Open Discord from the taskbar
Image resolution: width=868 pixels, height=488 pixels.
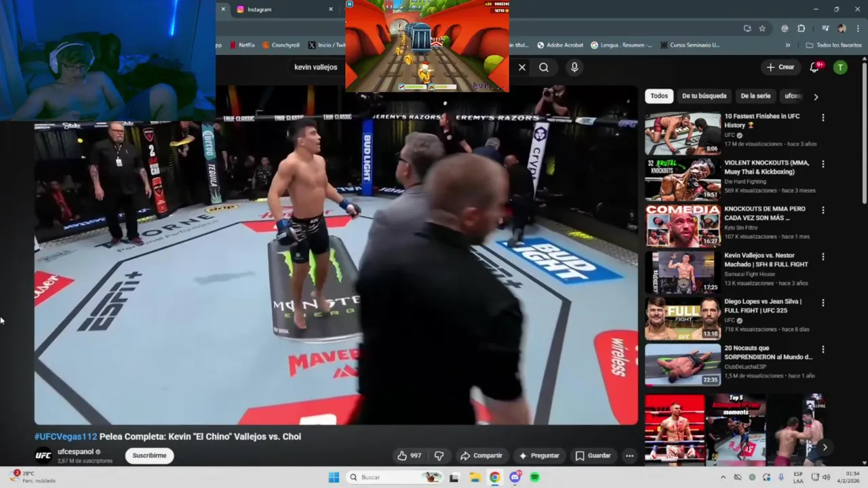(x=515, y=477)
